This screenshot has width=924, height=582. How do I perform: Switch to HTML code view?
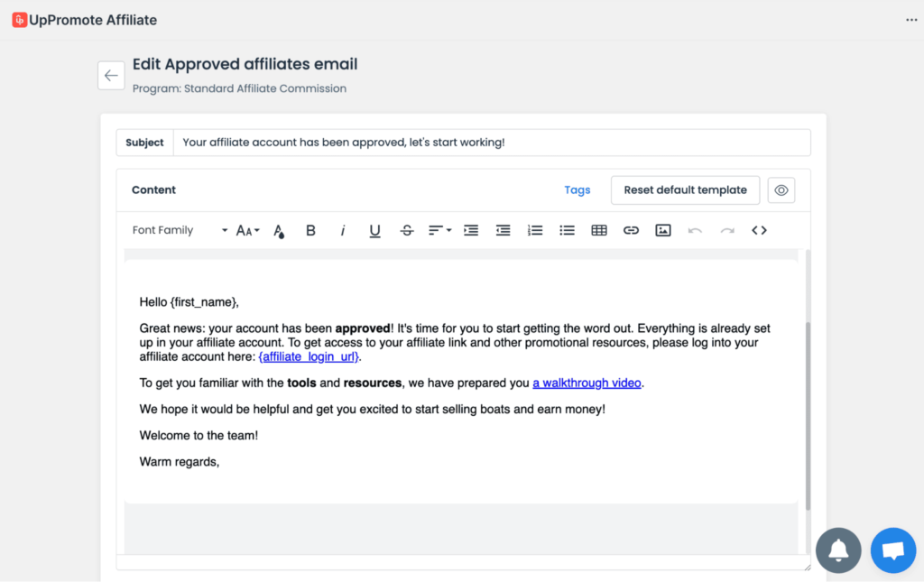coord(759,230)
